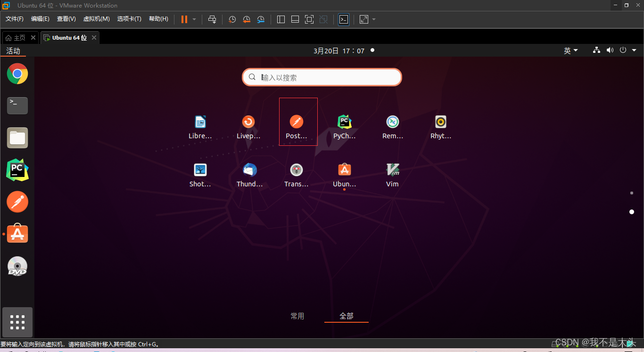Close the Ubuntu 64 位 tab
The height and width of the screenshot is (352, 644).
pos(94,38)
